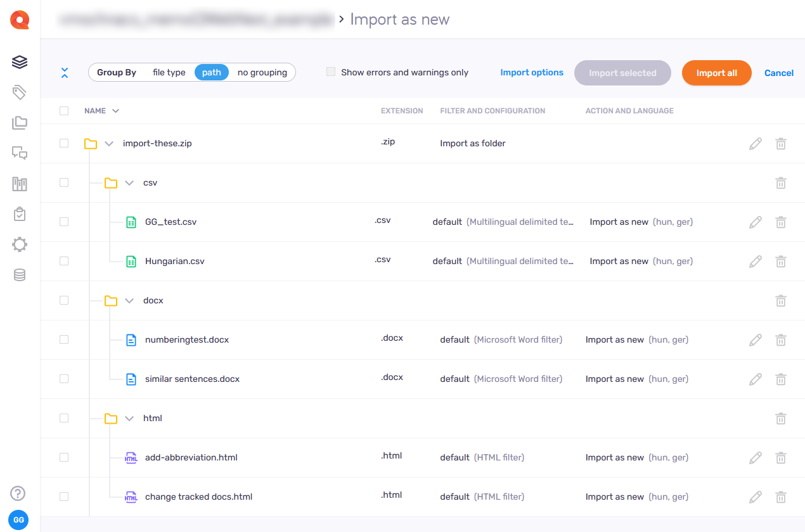Tick the select-all checkbox in header
Screen dimensions: 805x532
click(x=64, y=111)
